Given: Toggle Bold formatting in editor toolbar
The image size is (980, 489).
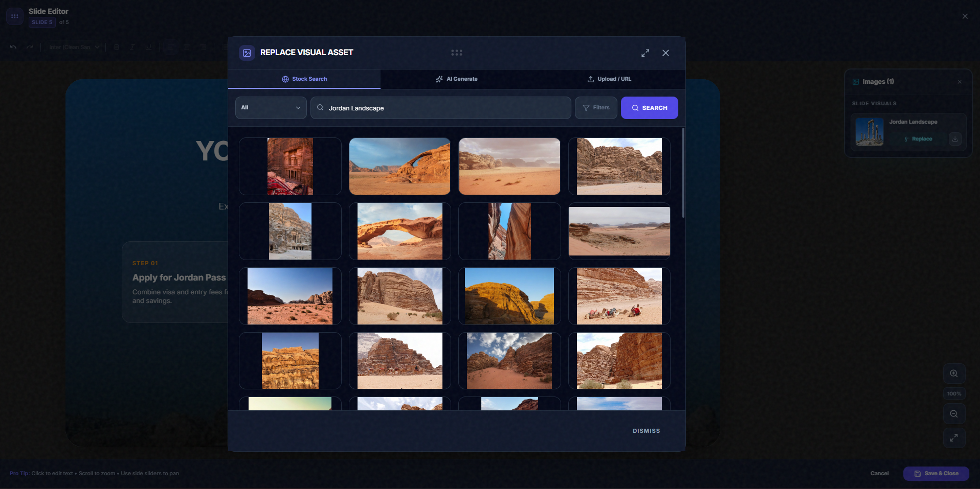Looking at the screenshot, I should click(x=117, y=47).
